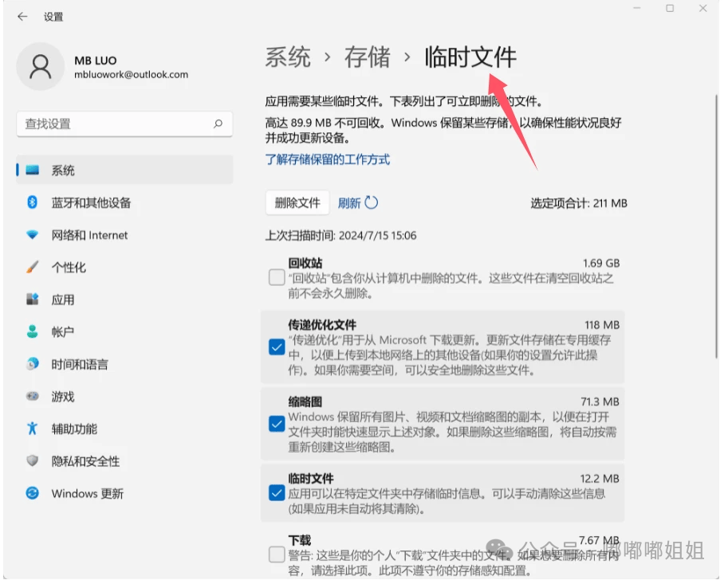Select the 网络和 Internet globe icon
This screenshot has width=728, height=580.
(x=31, y=235)
